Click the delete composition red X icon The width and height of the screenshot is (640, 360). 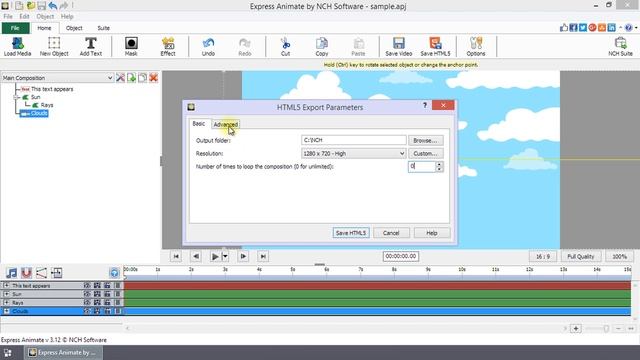pos(153,78)
